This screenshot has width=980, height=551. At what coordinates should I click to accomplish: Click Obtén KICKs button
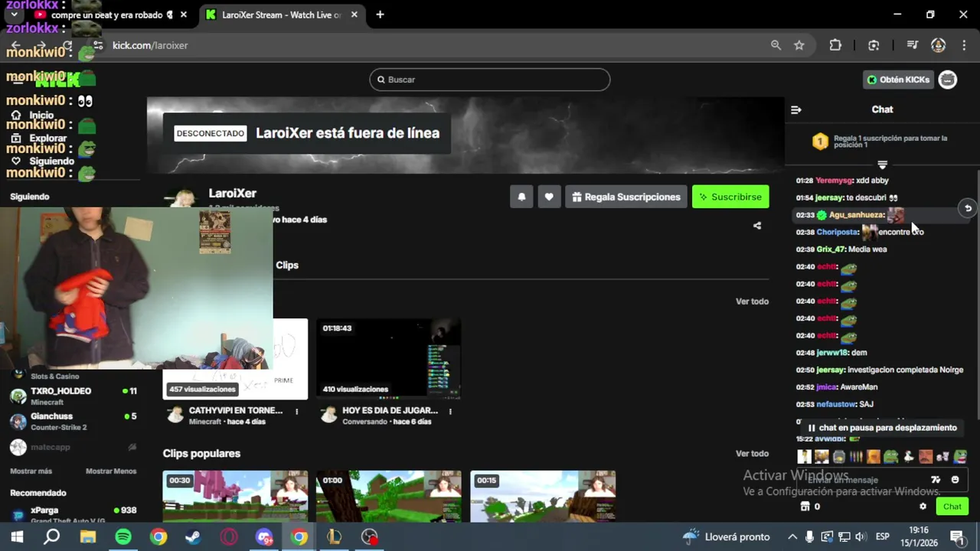tap(898, 80)
